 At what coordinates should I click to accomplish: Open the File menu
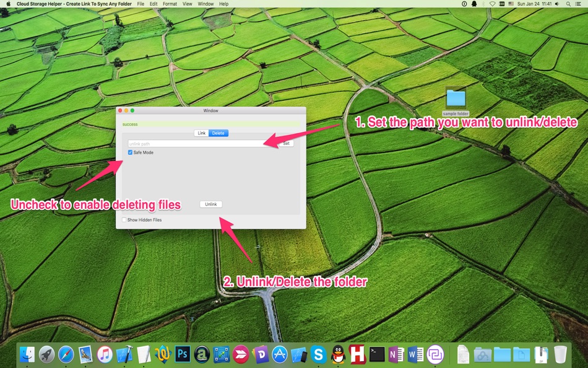[x=141, y=4]
